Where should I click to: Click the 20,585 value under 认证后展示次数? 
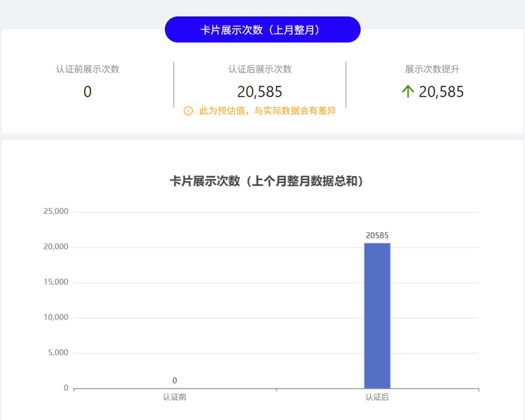(x=259, y=92)
